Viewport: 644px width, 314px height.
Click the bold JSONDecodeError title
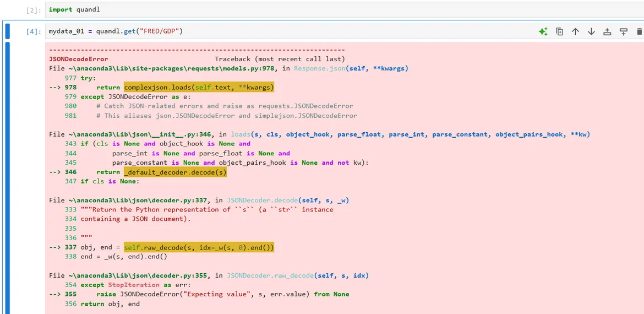[x=78, y=59]
